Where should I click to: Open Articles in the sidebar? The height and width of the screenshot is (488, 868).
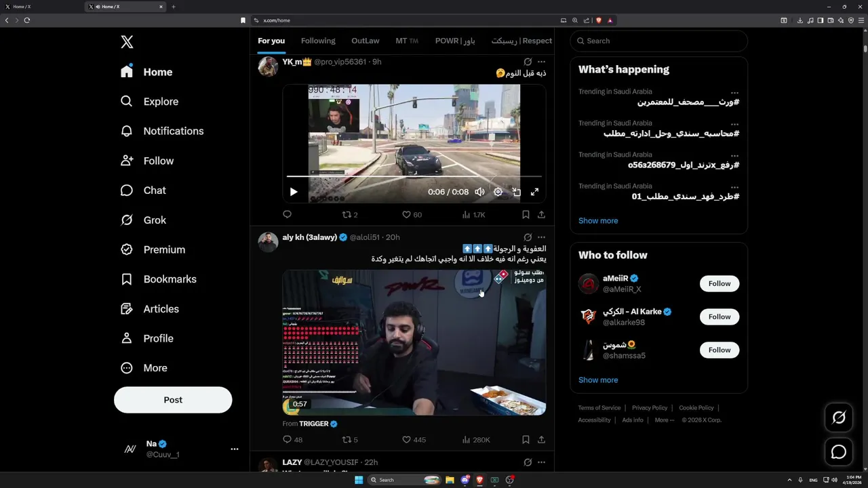[x=150, y=309]
